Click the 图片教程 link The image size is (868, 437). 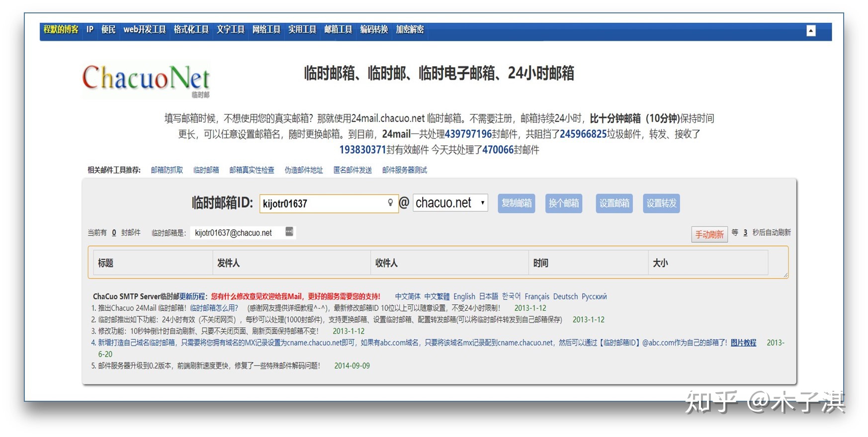743,343
